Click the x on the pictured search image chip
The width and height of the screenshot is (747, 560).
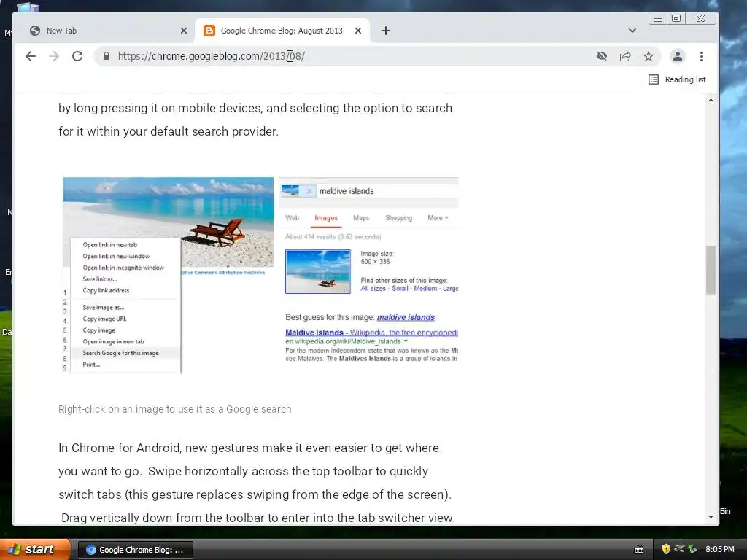tap(309, 191)
